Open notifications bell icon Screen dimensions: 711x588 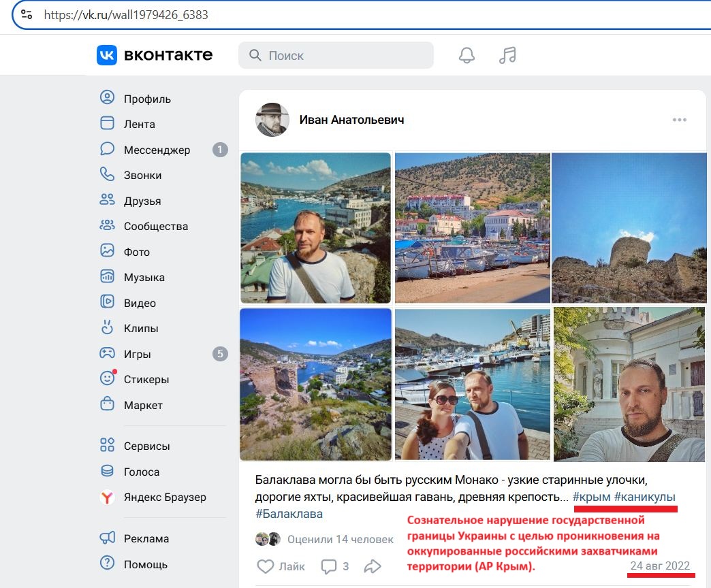tap(467, 55)
